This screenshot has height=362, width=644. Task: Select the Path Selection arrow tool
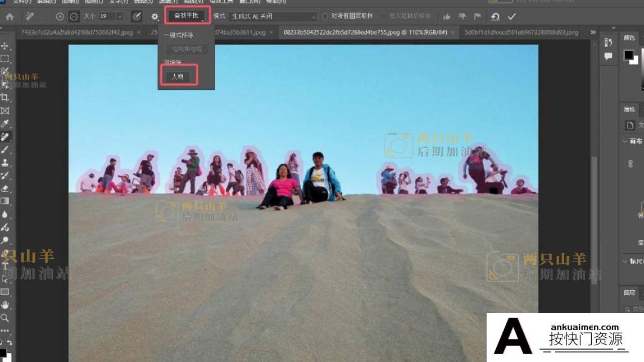pos(5,279)
